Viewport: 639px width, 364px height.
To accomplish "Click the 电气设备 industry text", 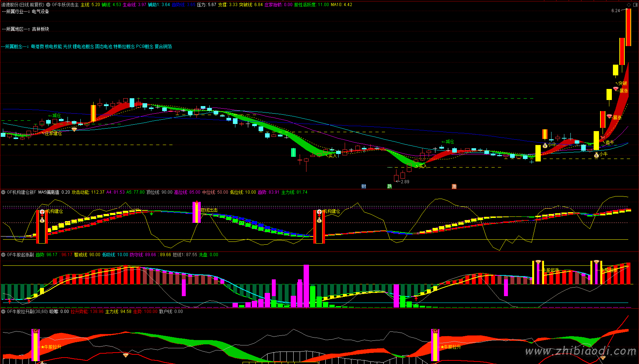I will point(40,11).
